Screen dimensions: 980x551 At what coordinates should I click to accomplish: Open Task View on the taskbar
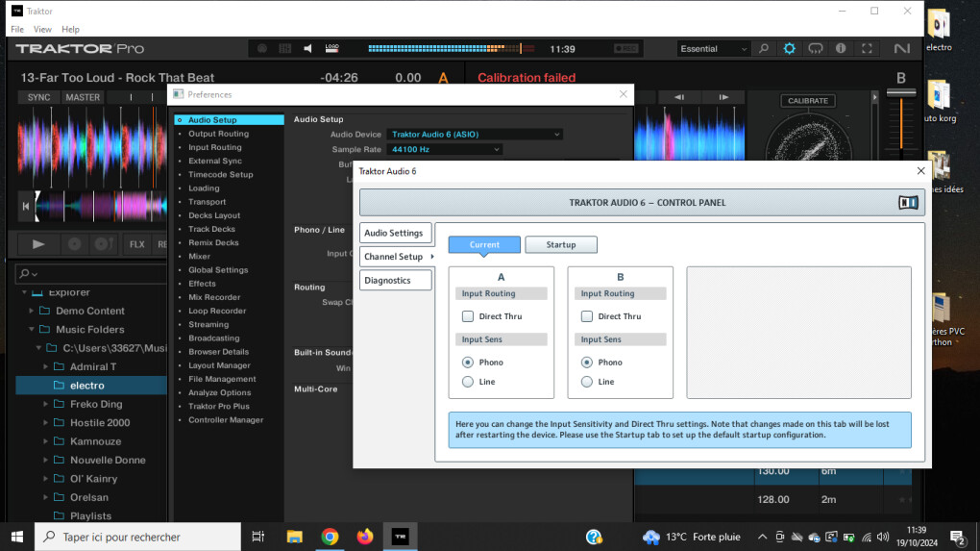click(x=257, y=537)
